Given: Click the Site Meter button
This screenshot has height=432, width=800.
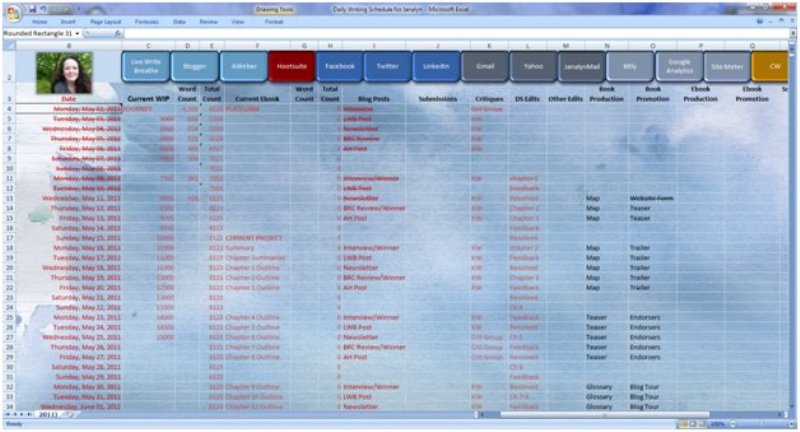Looking at the screenshot, I should click(727, 66).
